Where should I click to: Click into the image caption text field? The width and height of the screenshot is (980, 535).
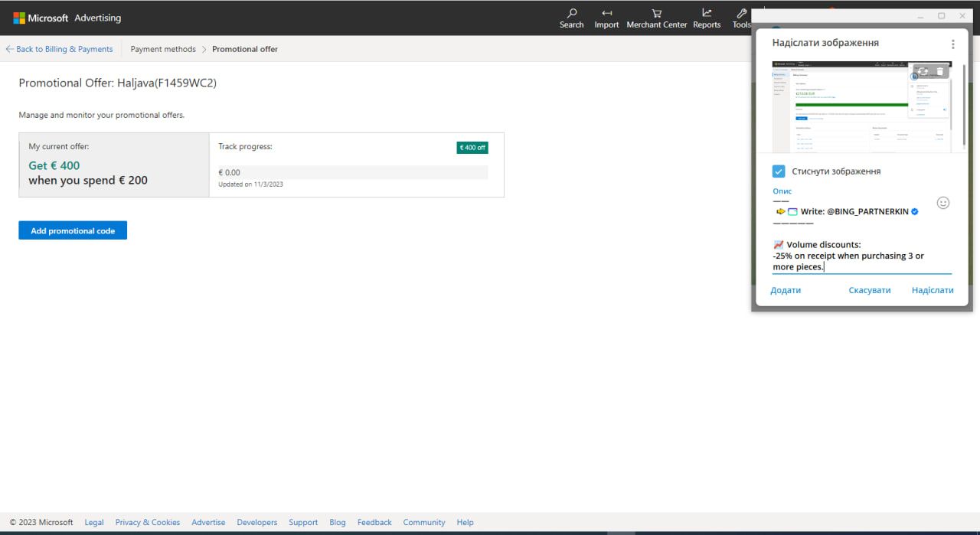pos(850,256)
